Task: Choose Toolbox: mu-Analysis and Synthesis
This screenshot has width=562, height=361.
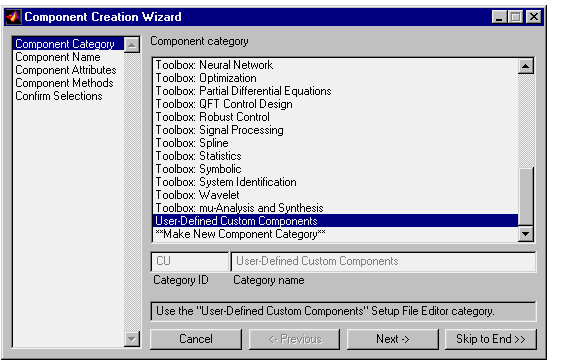Action: tap(335, 208)
